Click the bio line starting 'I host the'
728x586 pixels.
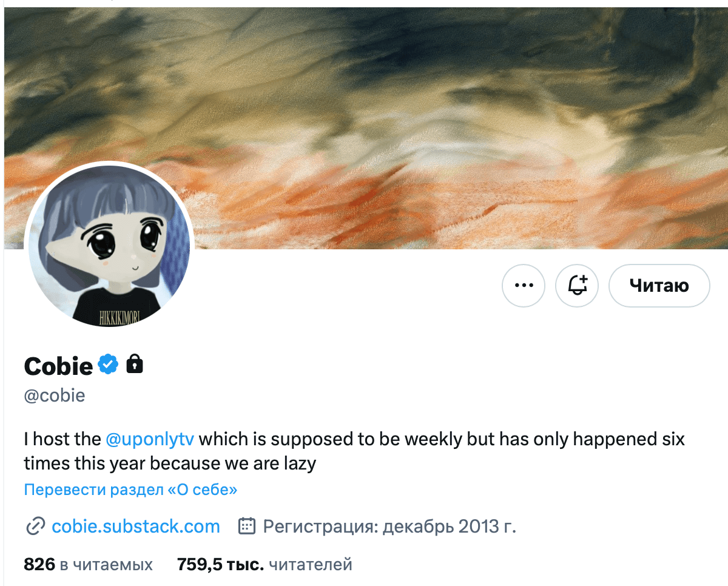point(355,439)
